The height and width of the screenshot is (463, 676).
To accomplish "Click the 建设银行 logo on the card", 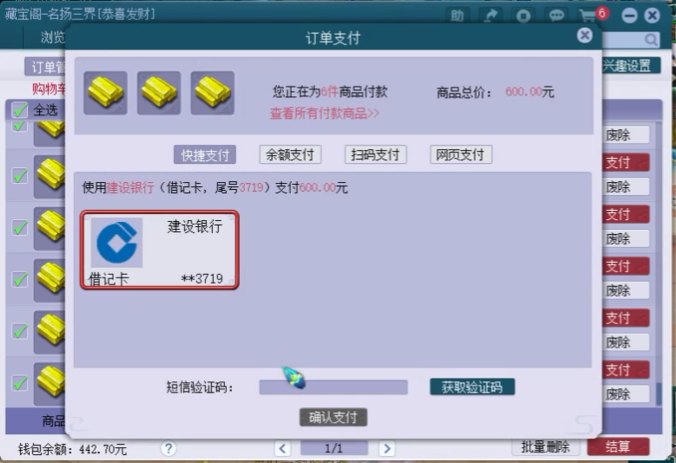I will tap(117, 243).
